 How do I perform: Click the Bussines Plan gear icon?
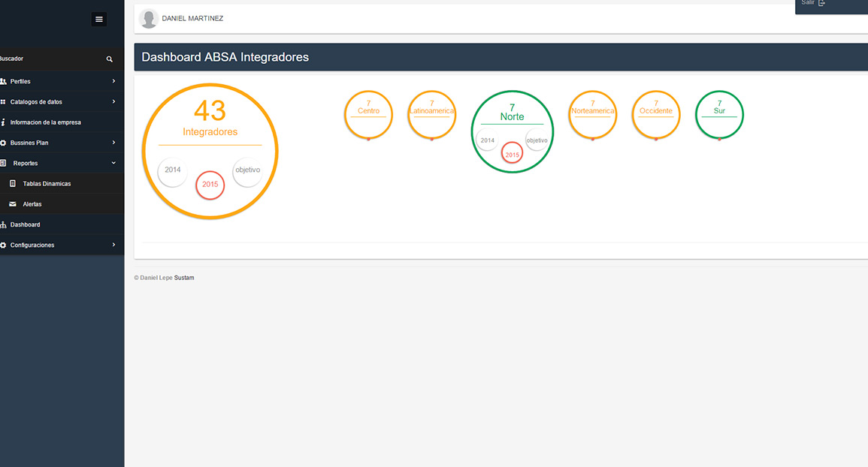coord(3,143)
